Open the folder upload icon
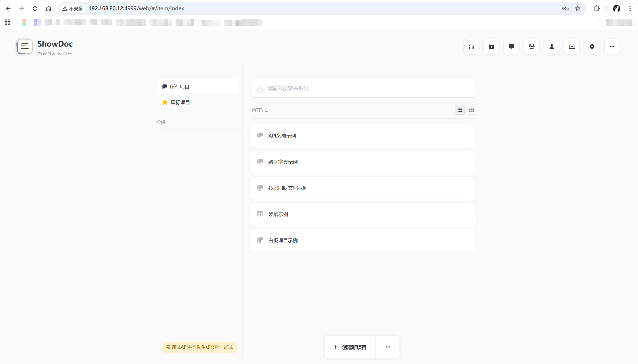 pos(491,47)
